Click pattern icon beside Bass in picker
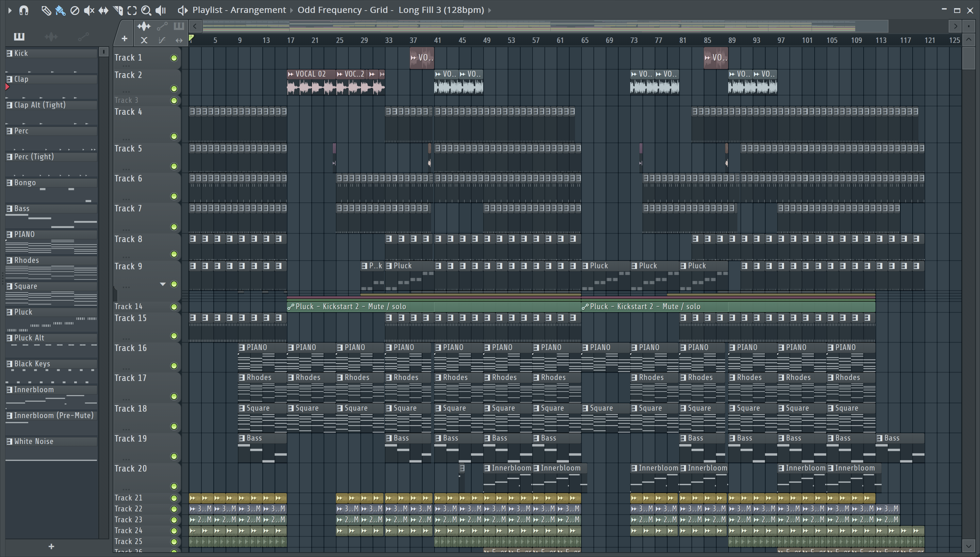 (9, 208)
